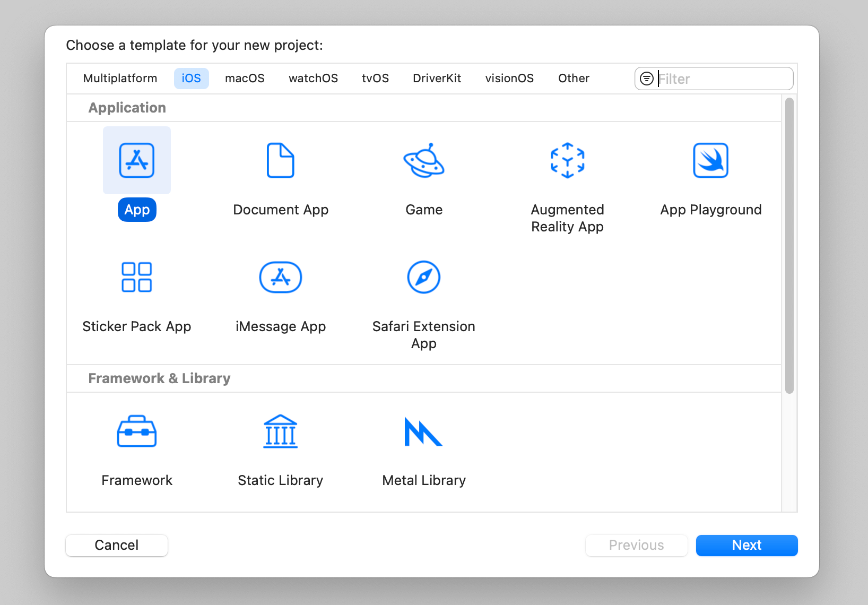Open the watchOS tab
868x605 pixels.
click(x=314, y=79)
